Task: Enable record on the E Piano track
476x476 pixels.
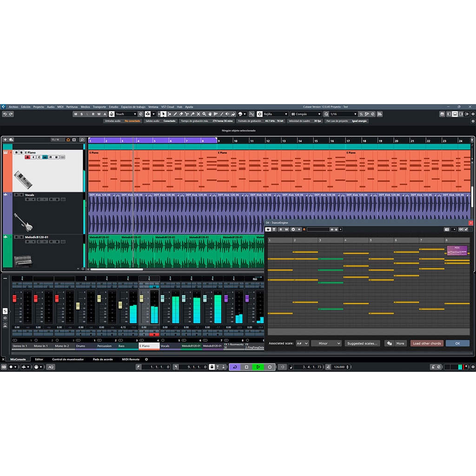Action: (x=27, y=157)
